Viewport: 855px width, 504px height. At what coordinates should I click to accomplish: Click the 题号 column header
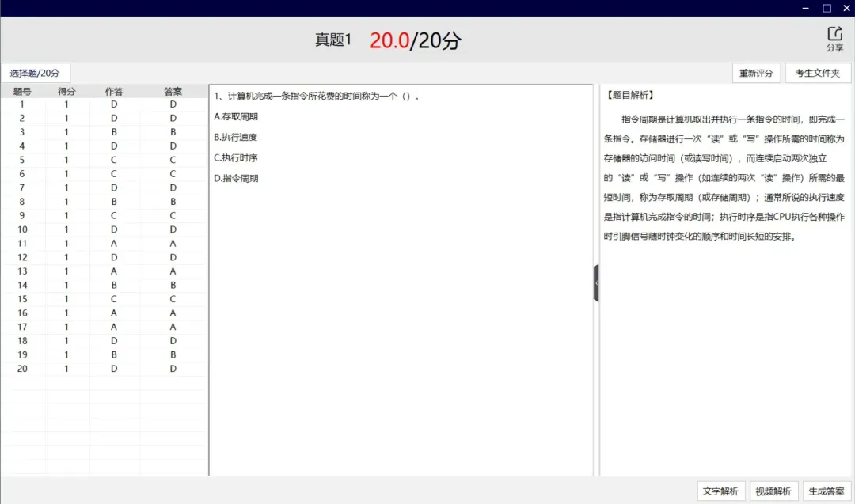pyautogui.click(x=22, y=92)
